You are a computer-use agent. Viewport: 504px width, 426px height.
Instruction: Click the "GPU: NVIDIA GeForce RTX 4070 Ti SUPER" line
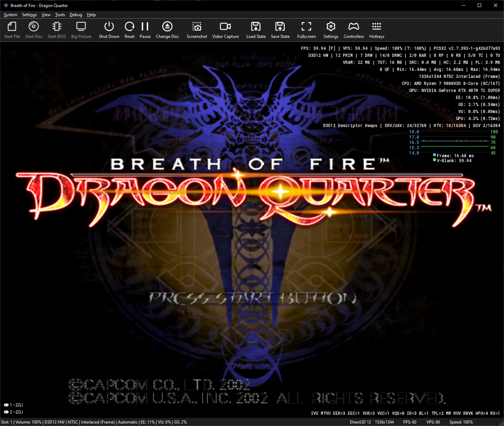pyautogui.click(x=455, y=91)
